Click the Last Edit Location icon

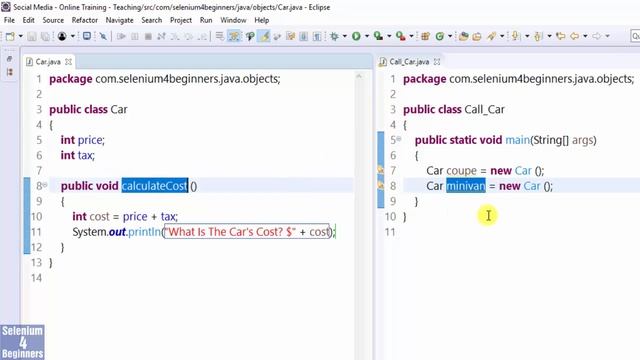click(x=561, y=36)
